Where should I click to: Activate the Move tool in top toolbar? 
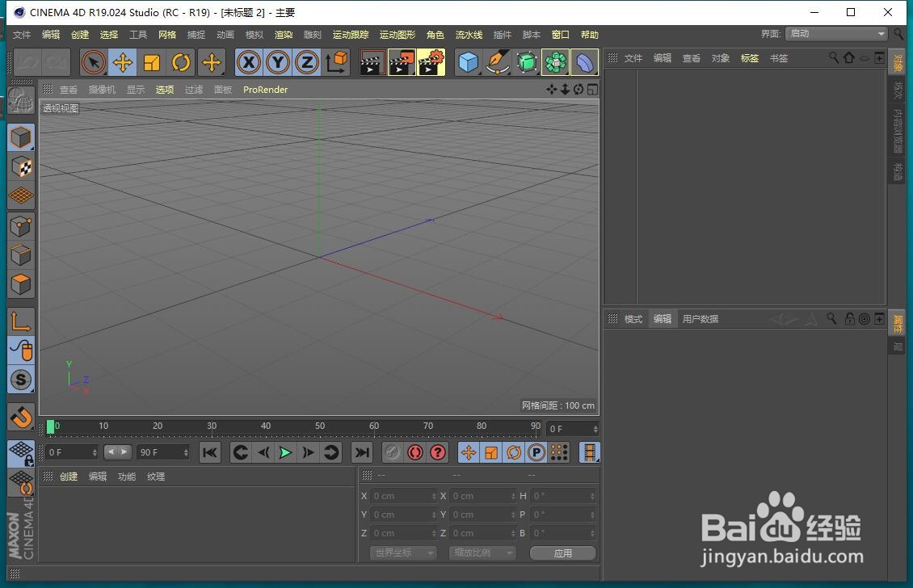tap(122, 62)
